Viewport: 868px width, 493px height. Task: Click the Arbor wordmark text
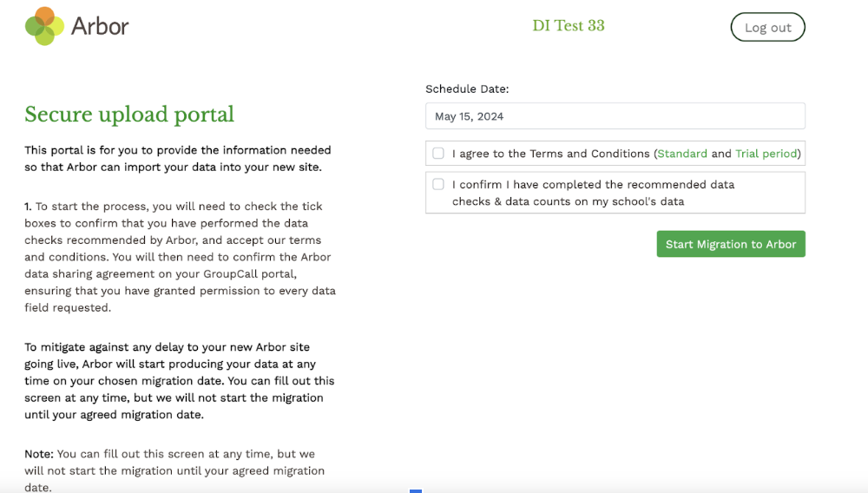pos(100,27)
